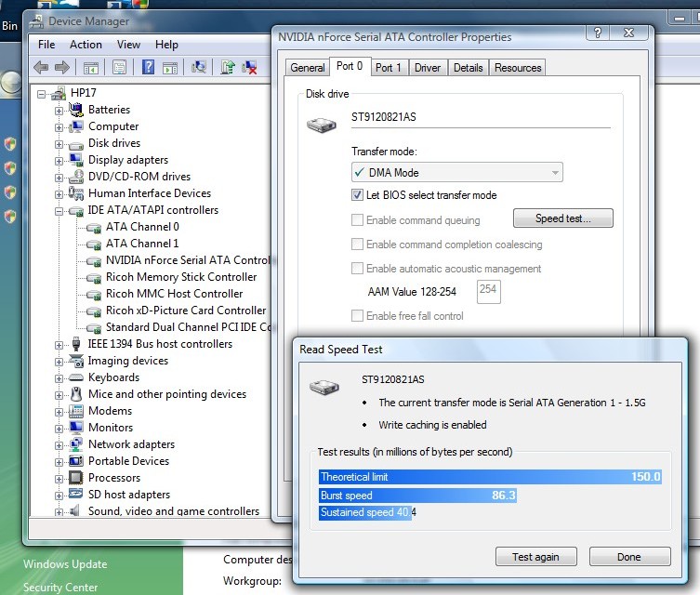This screenshot has height=595, width=700.
Task: Open the Action menu
Action: pos(86,45)
